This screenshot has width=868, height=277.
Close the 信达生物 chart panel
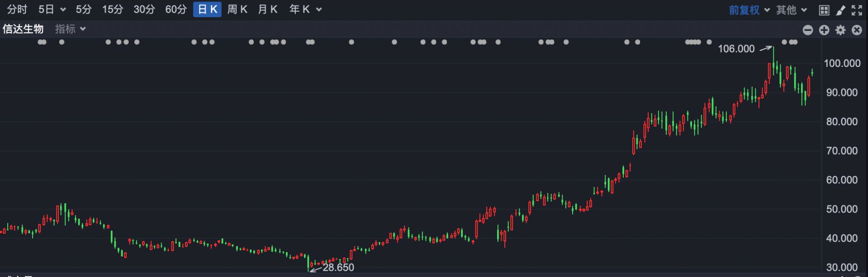[x=857, y=30]
